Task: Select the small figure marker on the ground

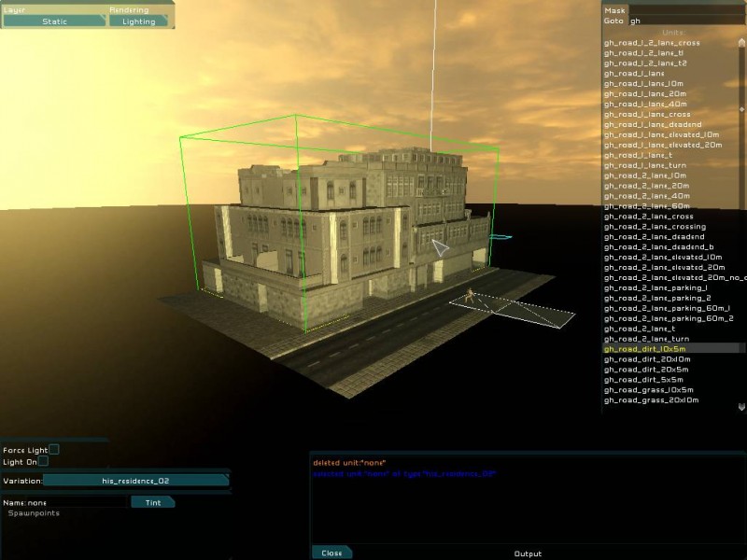Action: (470, 297)
